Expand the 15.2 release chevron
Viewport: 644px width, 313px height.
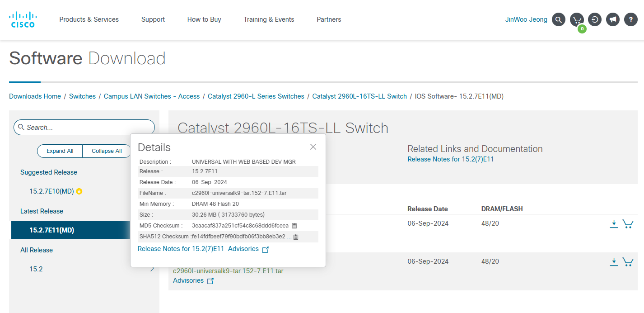coord(152,269)
